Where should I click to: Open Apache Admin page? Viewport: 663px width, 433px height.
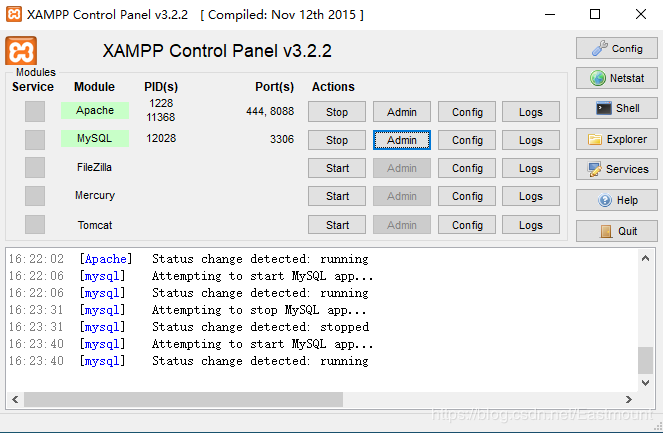(x=402, y=112)
